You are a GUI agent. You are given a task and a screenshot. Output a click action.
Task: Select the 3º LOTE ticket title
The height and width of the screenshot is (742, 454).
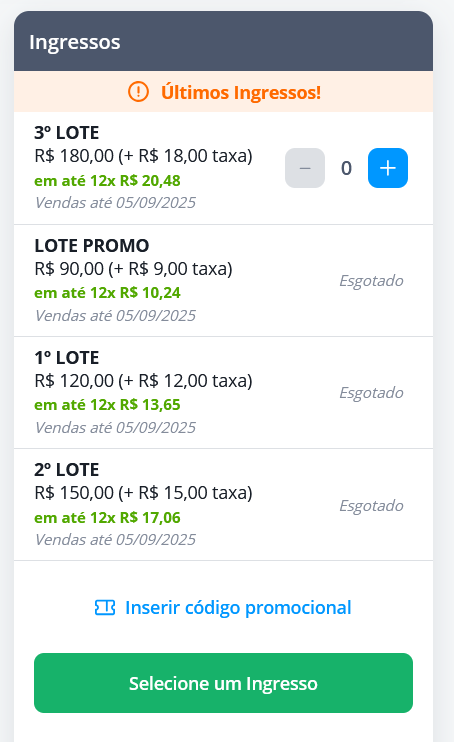coord(67,133)
